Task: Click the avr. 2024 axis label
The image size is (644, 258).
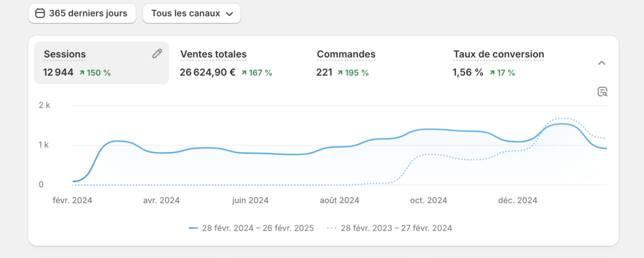Action: (x=162, y=201)
